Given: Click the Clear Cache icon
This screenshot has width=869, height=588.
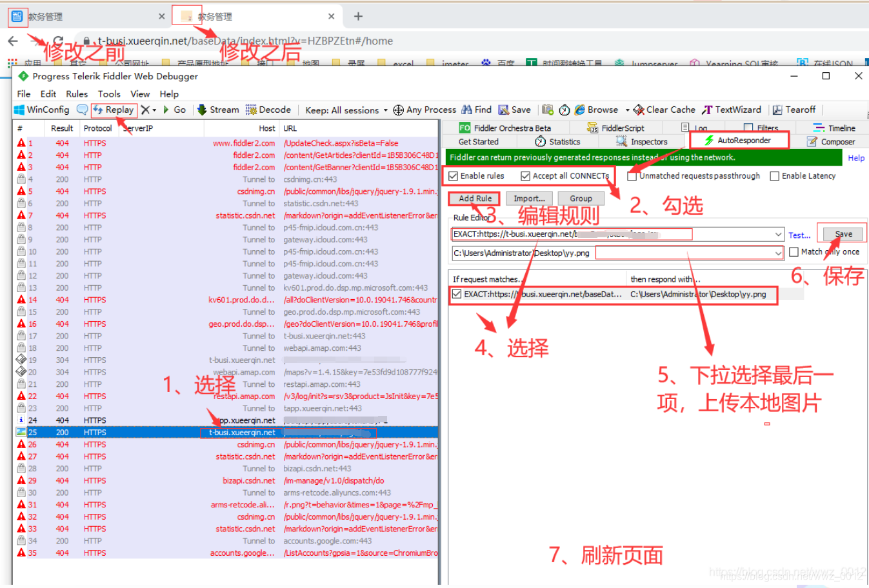Looking at the screenshot, I should coord(664,110).
